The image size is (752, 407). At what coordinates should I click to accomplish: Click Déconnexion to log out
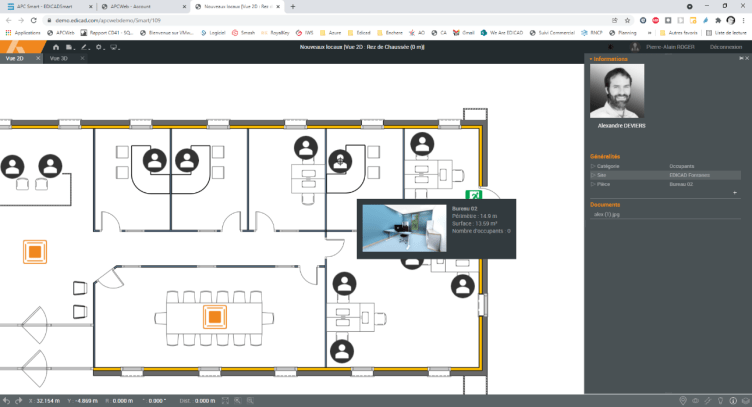(x=726, y=47)
